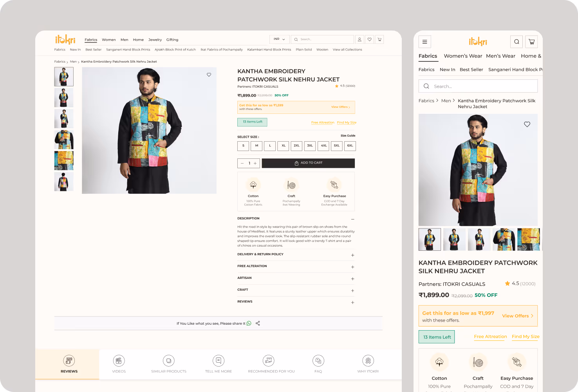Select the third mobile product thumbnail
Image resolution: width=578 pixels, height=392 pixels.
pos(479,239)
